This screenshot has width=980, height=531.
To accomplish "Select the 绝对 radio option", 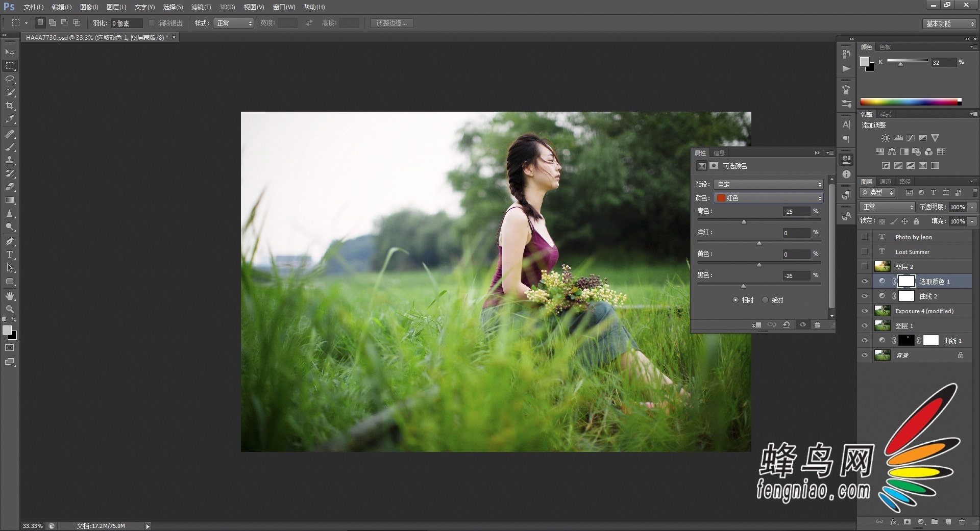I will pos(765,300).
